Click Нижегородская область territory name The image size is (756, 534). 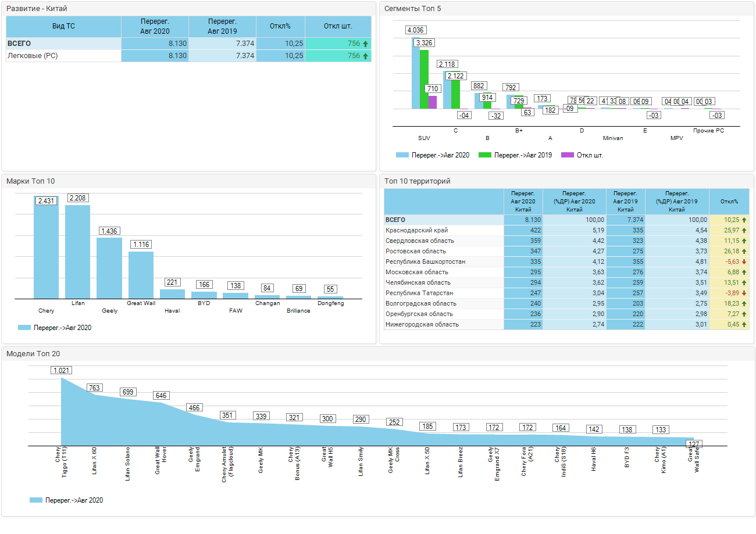422,325
